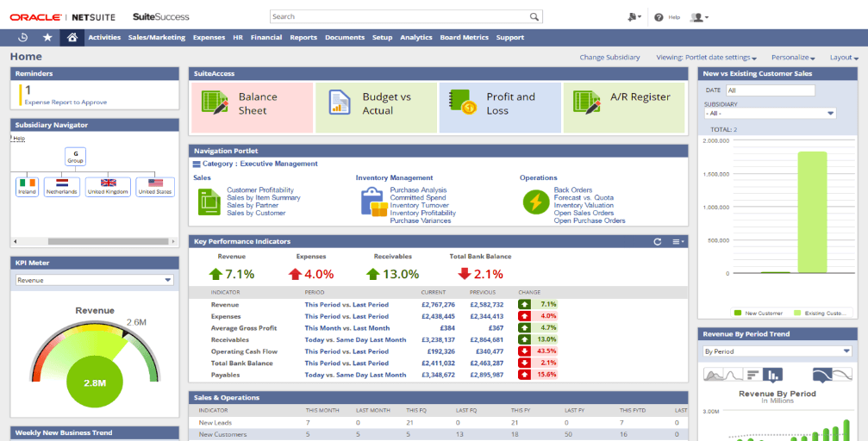Open the A/R Register tile icon
The height and width of the screenshot is (441, 868).
(587, 102)
